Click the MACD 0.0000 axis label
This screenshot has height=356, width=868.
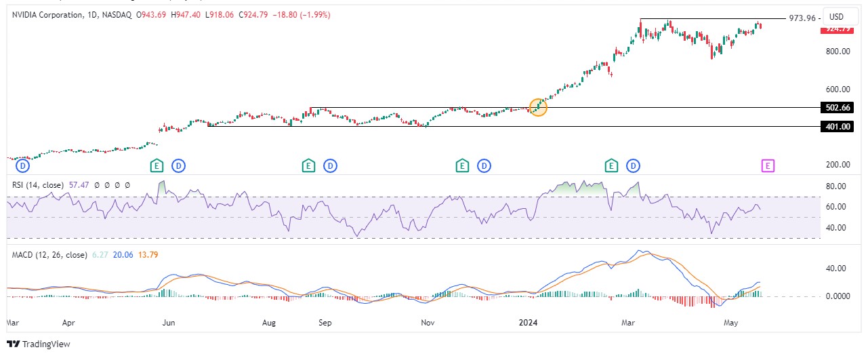tap(838, 296)
